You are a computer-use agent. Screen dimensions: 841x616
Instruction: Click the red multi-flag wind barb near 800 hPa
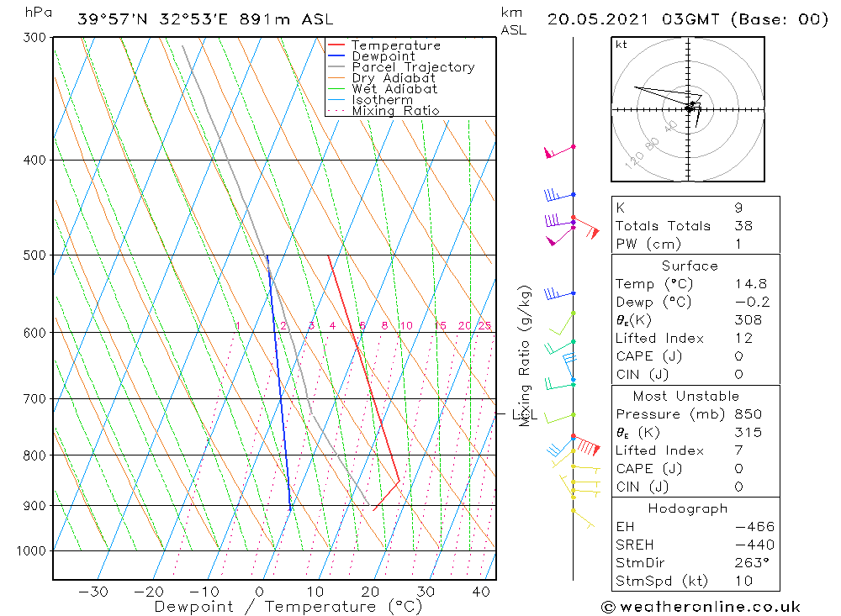(x=585, y=445)
